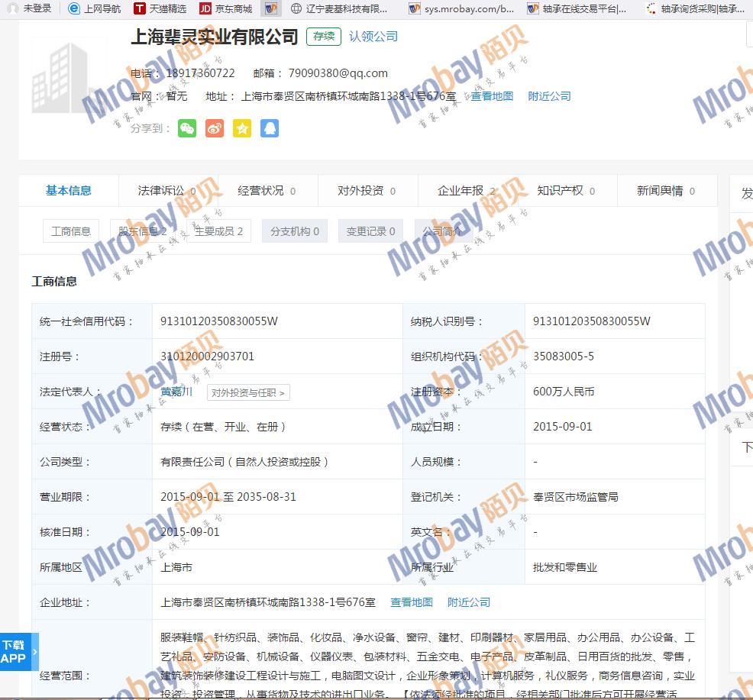Screen dimensions: 753x700
Task: Open the 下载APP side button
Action: [x=15, y=652]
